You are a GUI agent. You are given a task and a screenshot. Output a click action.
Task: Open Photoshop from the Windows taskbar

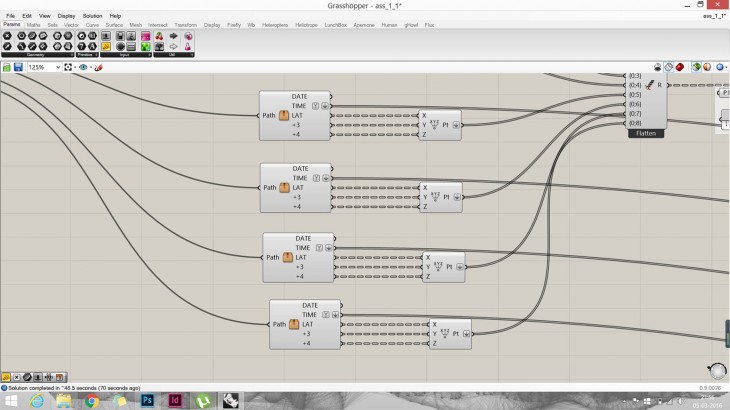(x=146, y=400)
